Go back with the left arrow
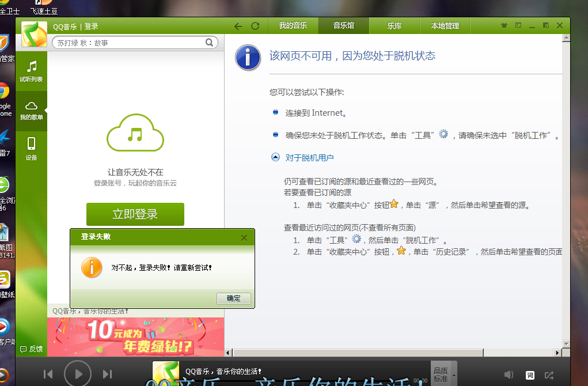The image size is (588, 386). pos(238,27)
